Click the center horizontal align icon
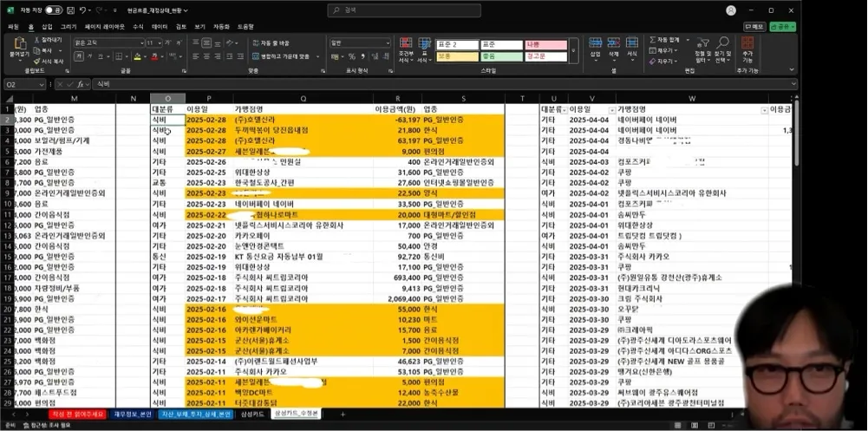The width and height of the screenshot is (868, 431). click(206, 56)
